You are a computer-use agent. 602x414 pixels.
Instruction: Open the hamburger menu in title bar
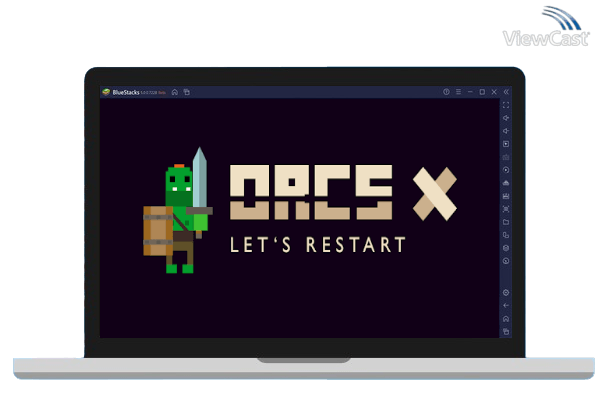(458, 92)
